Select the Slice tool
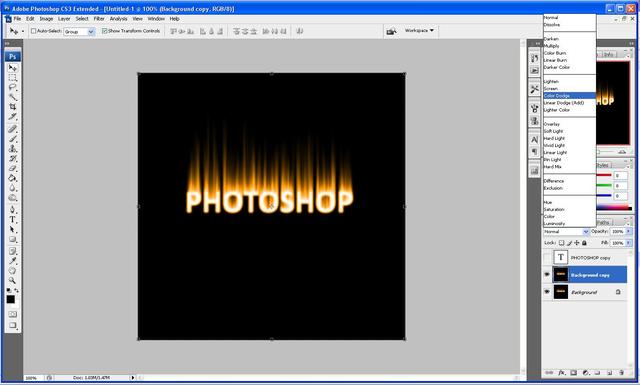The width and height of the screenshot is (640, 385). pyautogui.click(x=13, y=117)
